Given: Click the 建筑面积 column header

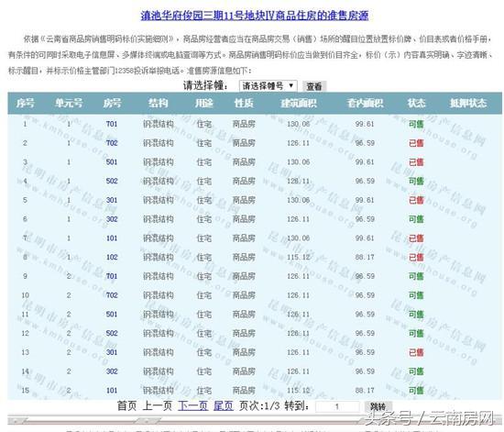Looking at the screenshot, I should click(x=299, y=103).
